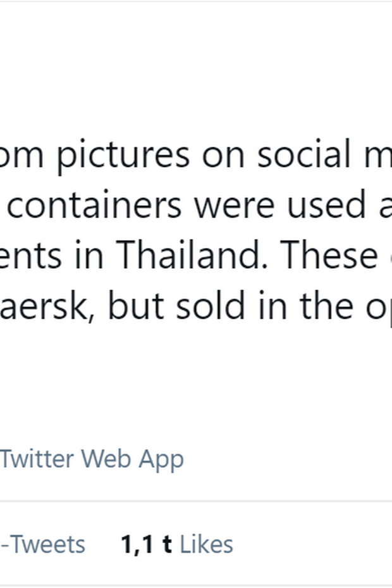Click the 1,1 t likes count
This screenshot has height=588, width=392.
145,544
